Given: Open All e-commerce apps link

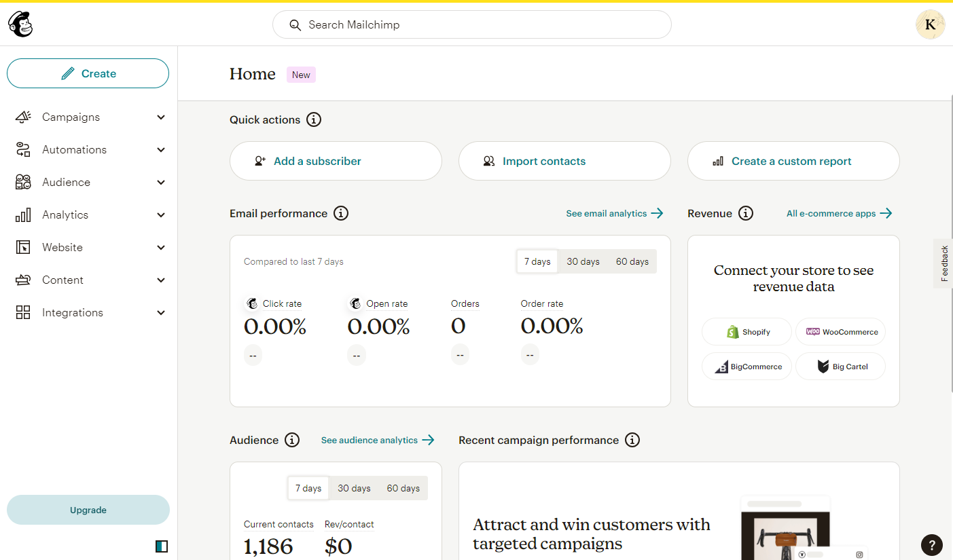Looking at the screenshot, I should [x=840, y=214].
